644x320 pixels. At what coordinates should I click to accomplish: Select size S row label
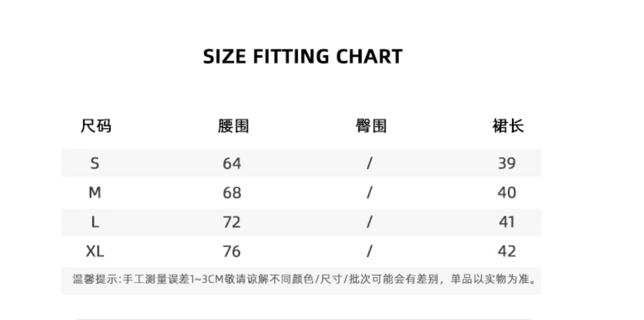click(x=95, y=163)
